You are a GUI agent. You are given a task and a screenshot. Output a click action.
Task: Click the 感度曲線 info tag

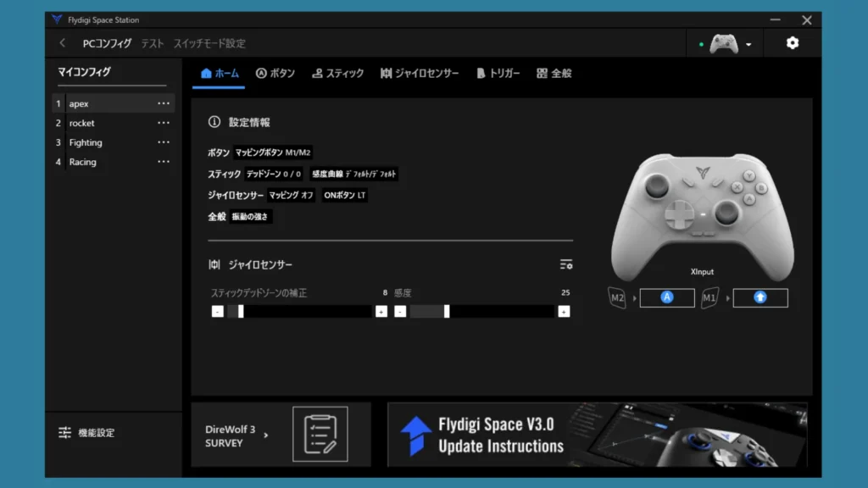[353, 174]
